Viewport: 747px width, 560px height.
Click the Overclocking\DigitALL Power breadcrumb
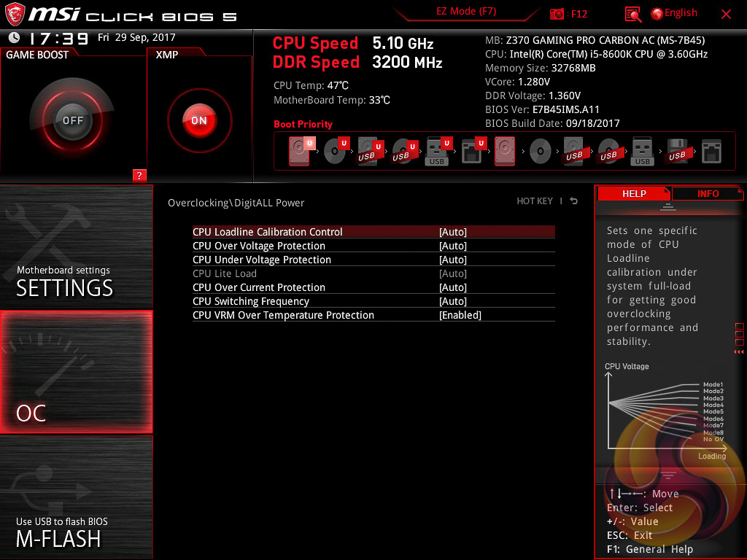click(236, 203)
